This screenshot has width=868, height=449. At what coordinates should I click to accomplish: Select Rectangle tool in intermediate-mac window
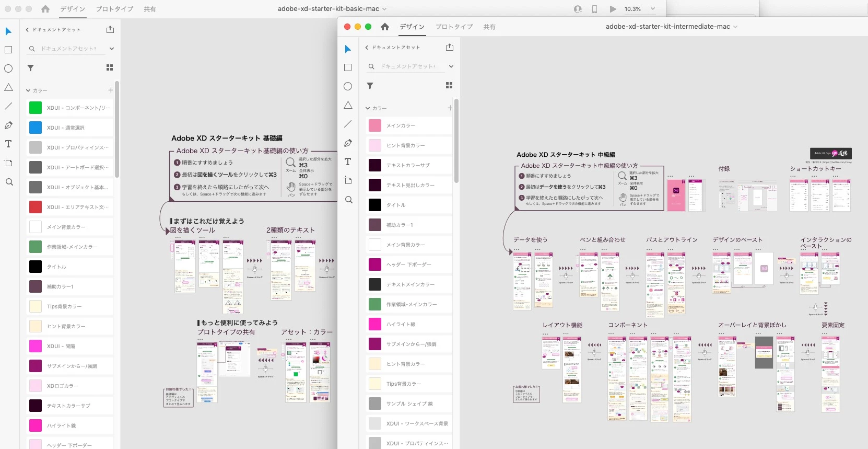coord(348,67)
